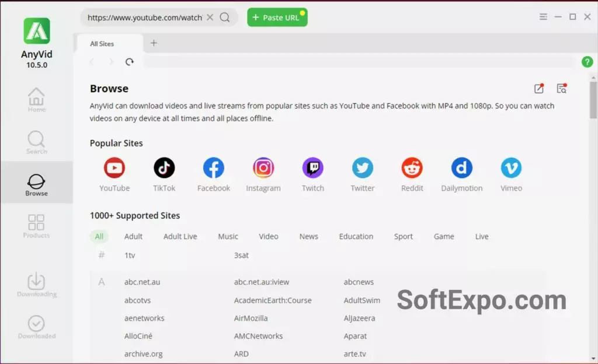Viewport: 598px width, 364px height.
Task: Switch the filter to Live
Action: click(481, 236)
